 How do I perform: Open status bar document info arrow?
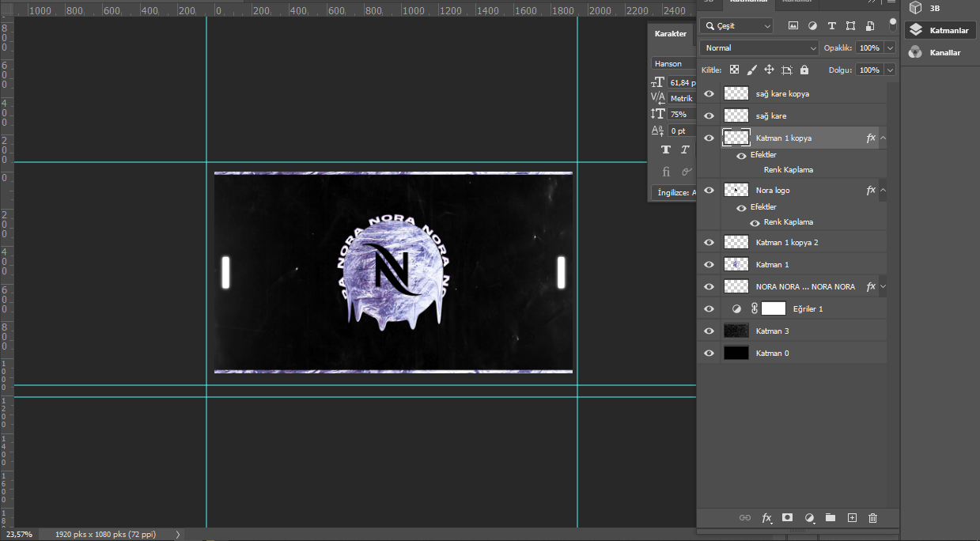(177, 535)
